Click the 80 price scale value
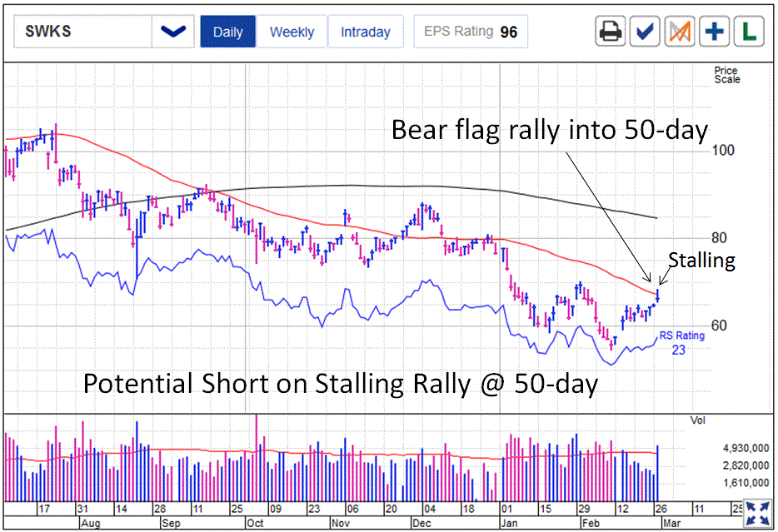 (719, 238)
